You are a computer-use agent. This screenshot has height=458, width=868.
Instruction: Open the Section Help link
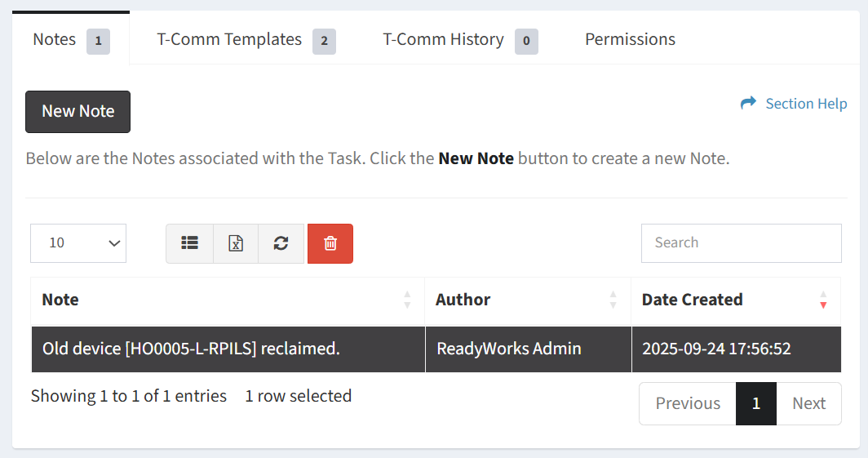point(806,104)
